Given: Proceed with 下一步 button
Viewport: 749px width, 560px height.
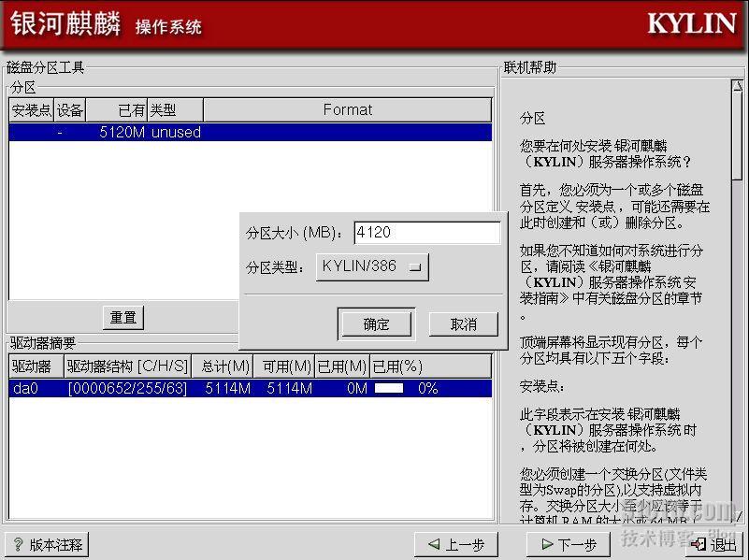Looking at the screenshot, I should pyautogui.click(x=569, y=545).
